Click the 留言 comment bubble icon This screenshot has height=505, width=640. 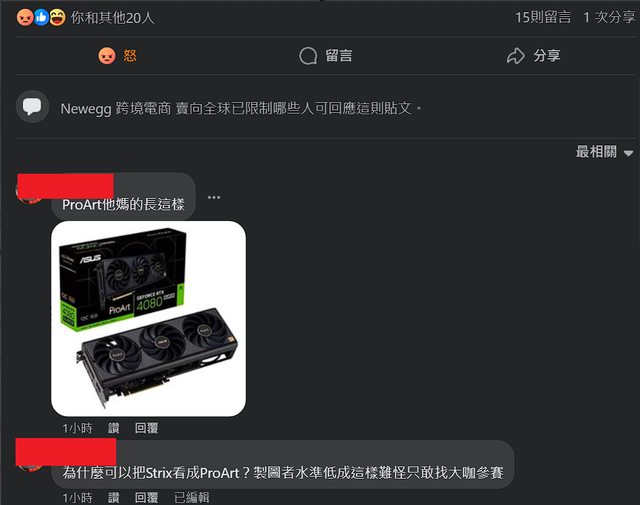coord(308,56)
